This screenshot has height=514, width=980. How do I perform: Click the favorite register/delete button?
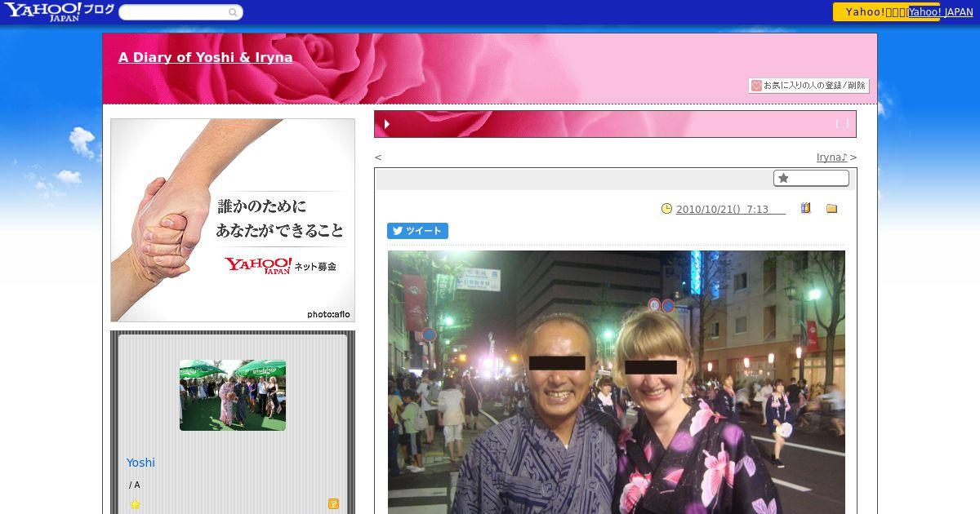808,86
